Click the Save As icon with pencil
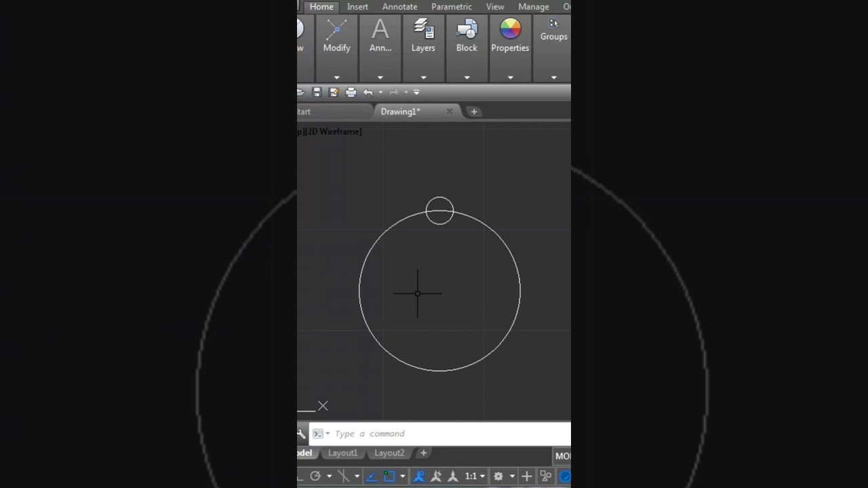The image size is (868, 488). [334, 92]
